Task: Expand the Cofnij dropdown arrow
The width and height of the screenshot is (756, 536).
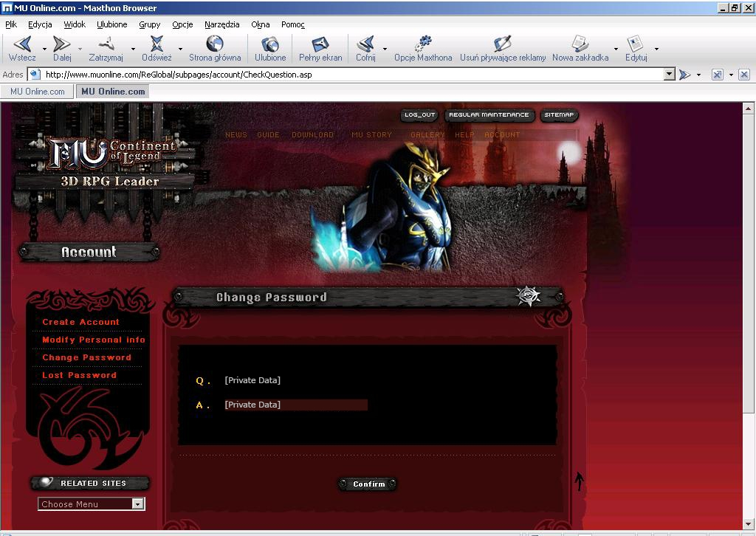Action: tap(385, 49)
